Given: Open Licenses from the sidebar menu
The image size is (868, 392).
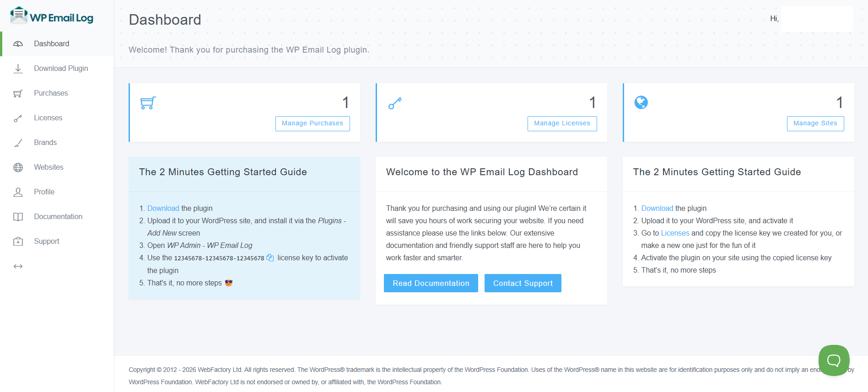Looking at the screenshot, I should click(48, 118).
